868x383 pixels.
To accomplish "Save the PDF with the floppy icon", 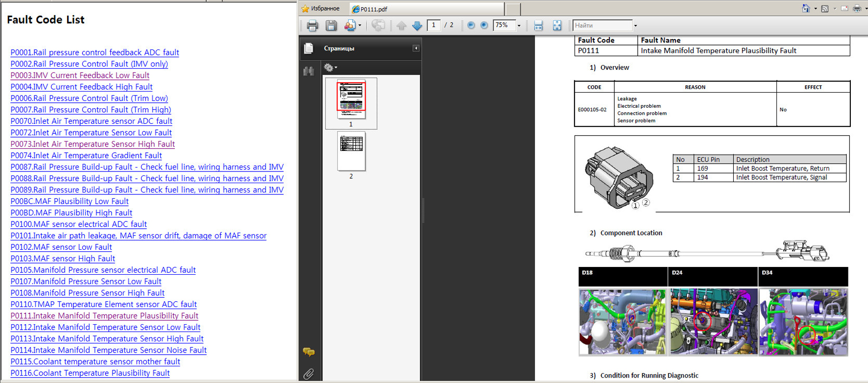I will pyautogui.click(x=331, y=25).
